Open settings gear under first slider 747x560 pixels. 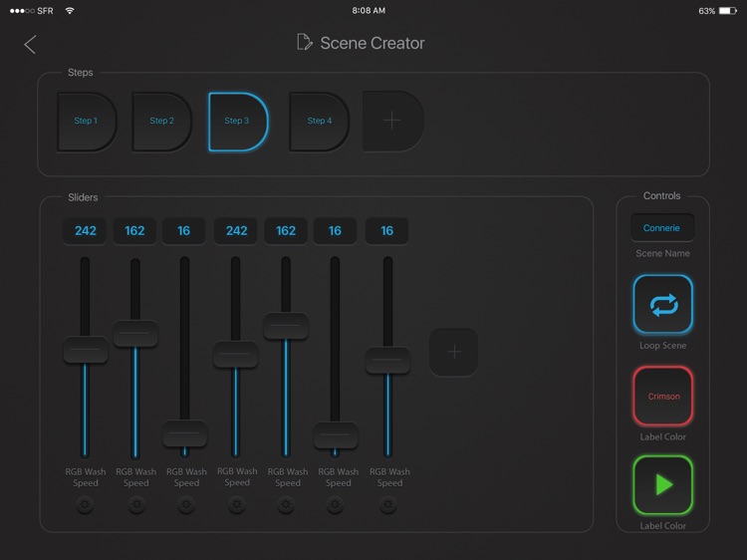[85, 504]
